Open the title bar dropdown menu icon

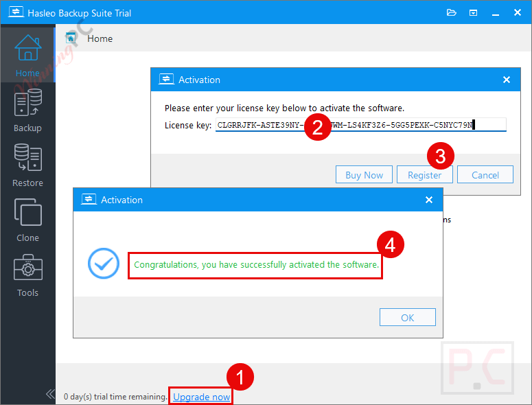[473, 13]
